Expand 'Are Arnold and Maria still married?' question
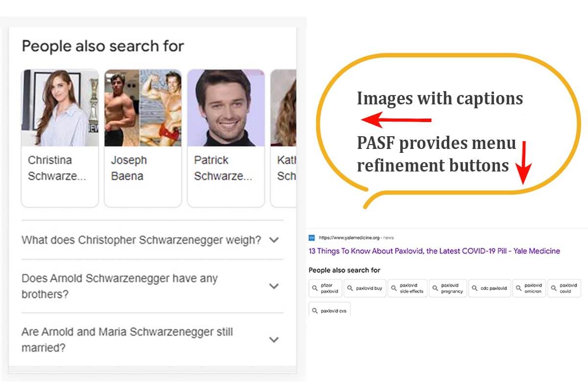The image size is (588, 392). [274, 340]
